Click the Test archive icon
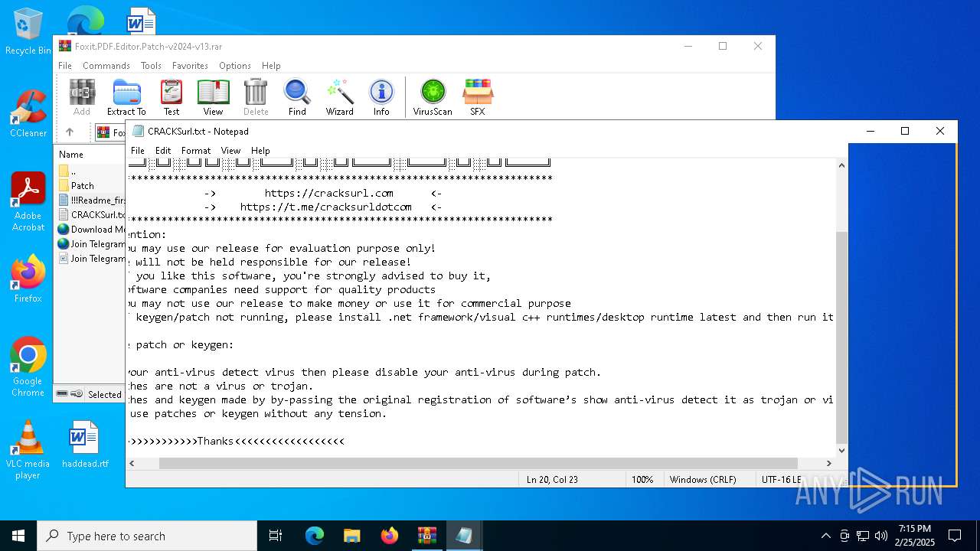 [x=171, y=97]
